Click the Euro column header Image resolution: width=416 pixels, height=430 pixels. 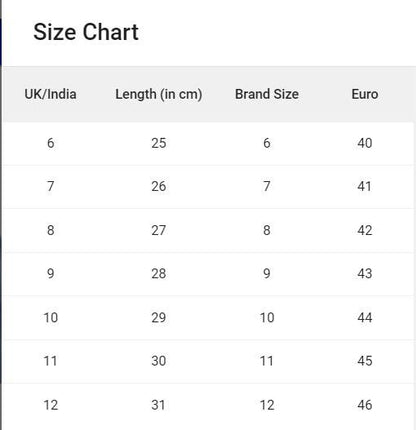coord(365,94)
